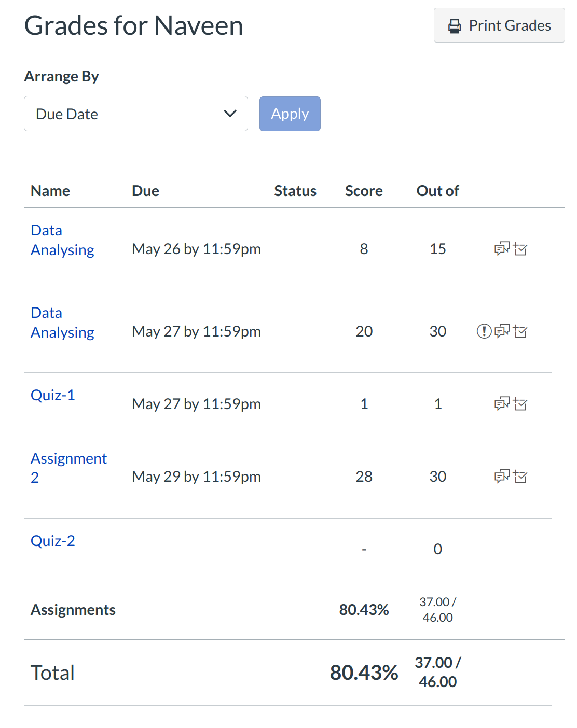
Task: Show scoring details icon for May 26 Data Analysing
Action: [520, 249]
